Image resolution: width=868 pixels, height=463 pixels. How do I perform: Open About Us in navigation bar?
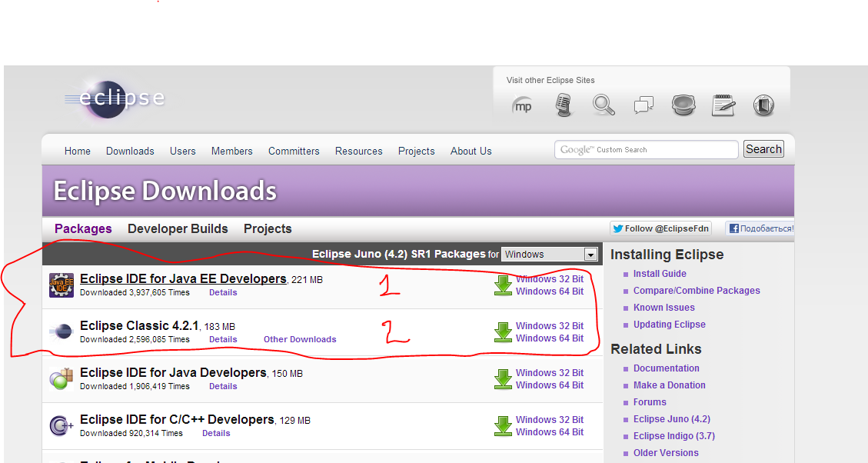(471, 152)
